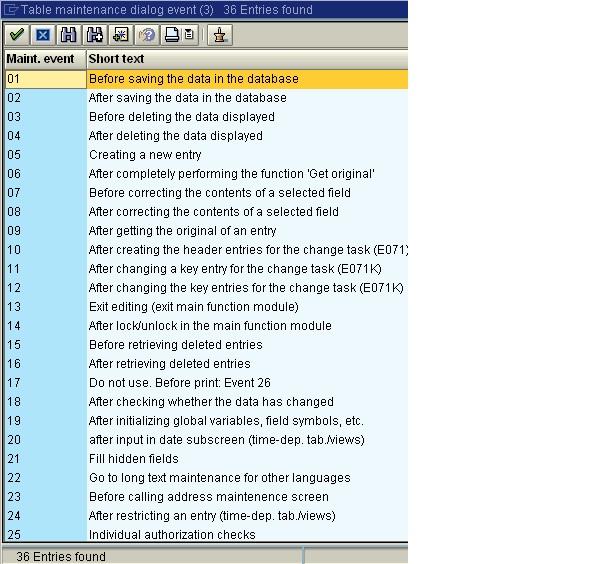The image size is (600, 564).
Task: Select 'Creating a new entry' row
Action: pyautogui.click(x=248, y=155)
